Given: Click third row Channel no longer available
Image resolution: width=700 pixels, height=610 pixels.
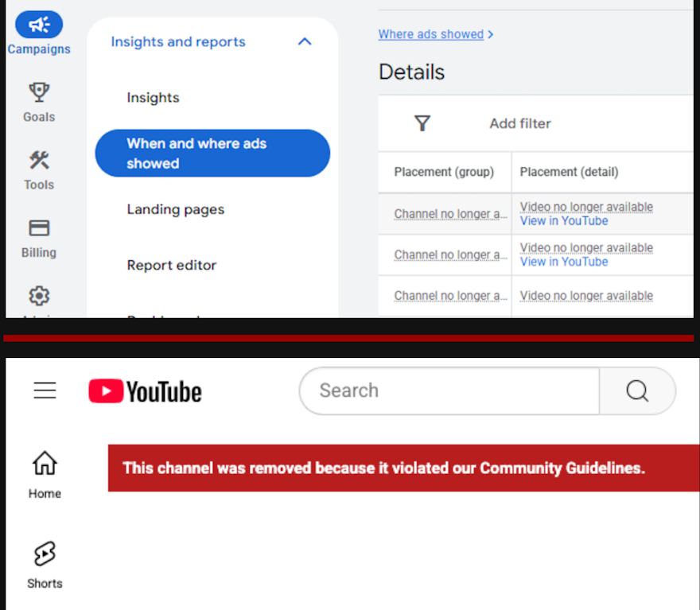Looking at the screenshot, I should coord(450,295).
